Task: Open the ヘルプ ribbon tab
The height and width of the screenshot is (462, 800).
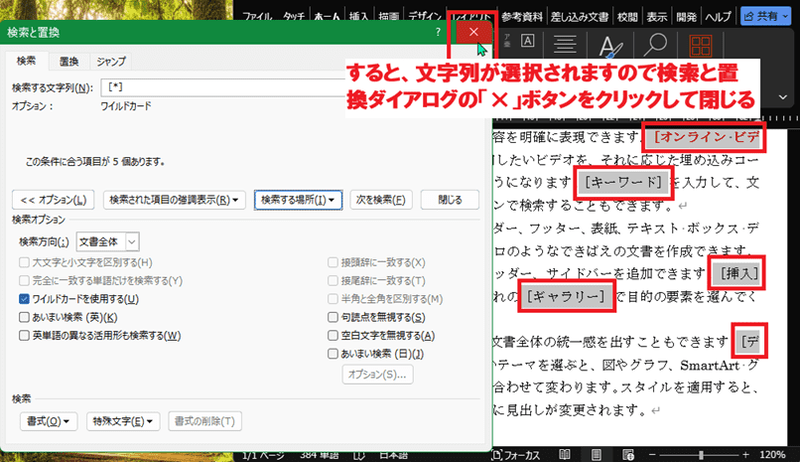Action: pos(718,17)
